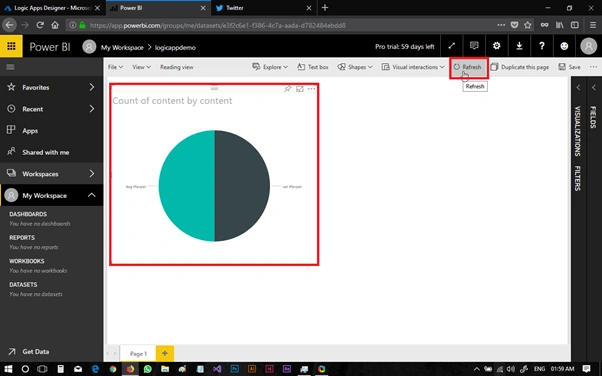Open the Power BI app launcher grid
602x376 pixels.
coord(11,46)
